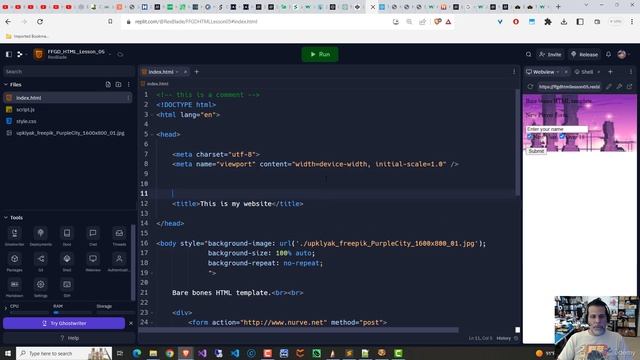Open the Docs tool
Screen dimensions: 640x360
(67, 237)
